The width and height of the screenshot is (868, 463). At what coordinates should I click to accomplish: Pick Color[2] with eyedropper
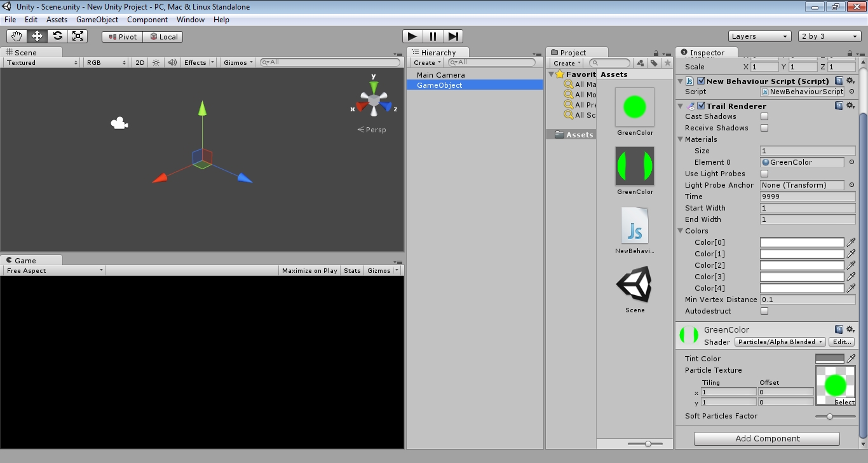[x=851, y=265]
